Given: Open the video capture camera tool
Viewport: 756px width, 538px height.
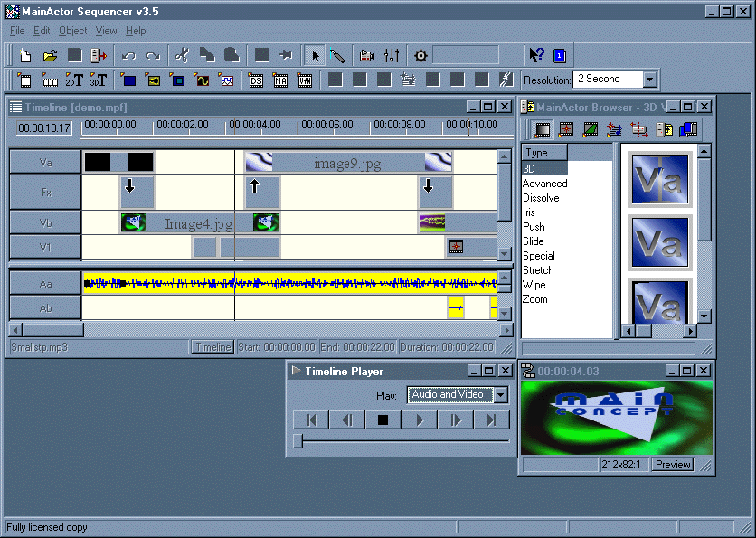Looking at the screenshot, I should coord(367,55).
